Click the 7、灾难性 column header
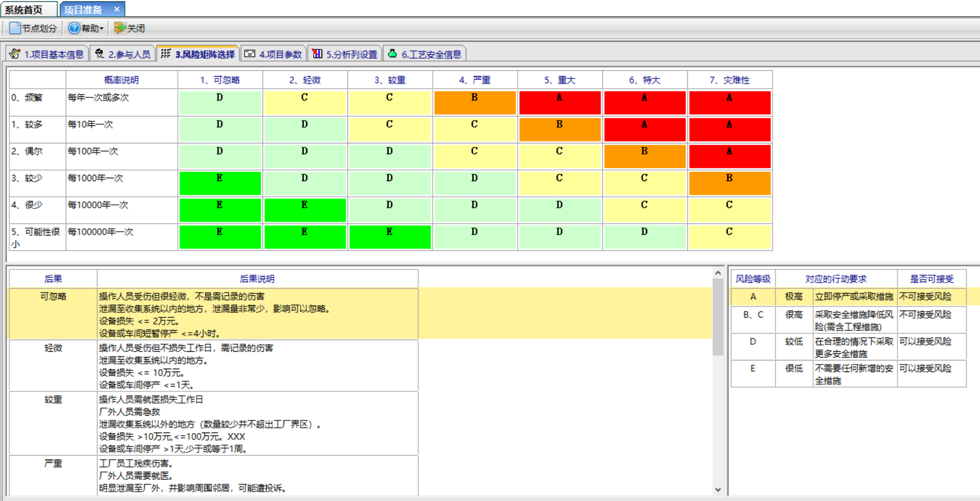The height and width of the screenshot is (501, 980). click(x=730, y=80)
